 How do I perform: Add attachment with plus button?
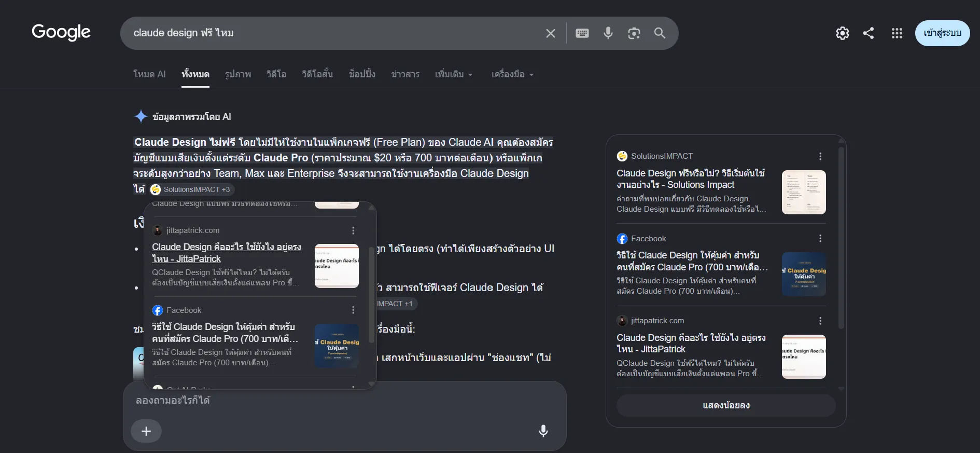(146, 431)
